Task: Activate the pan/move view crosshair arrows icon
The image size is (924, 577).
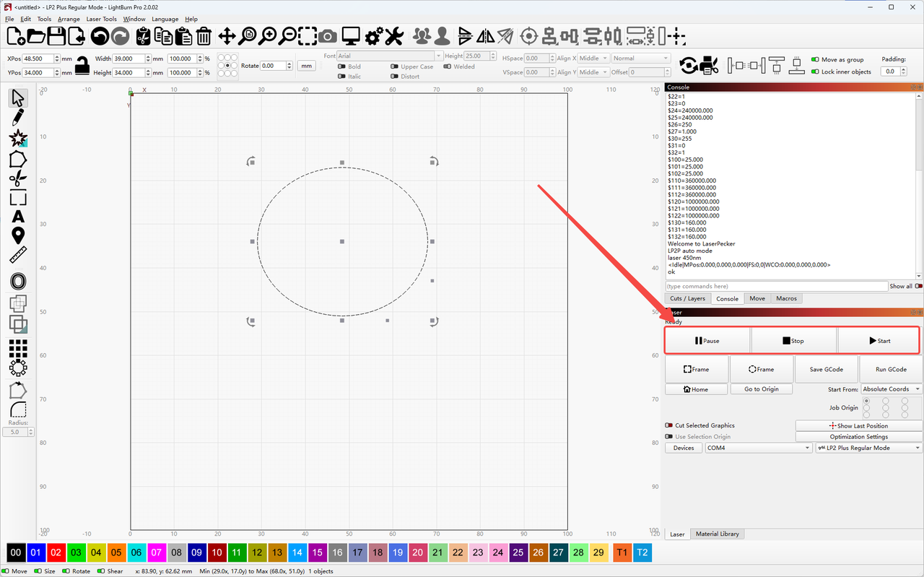Action: coord(227,35)
